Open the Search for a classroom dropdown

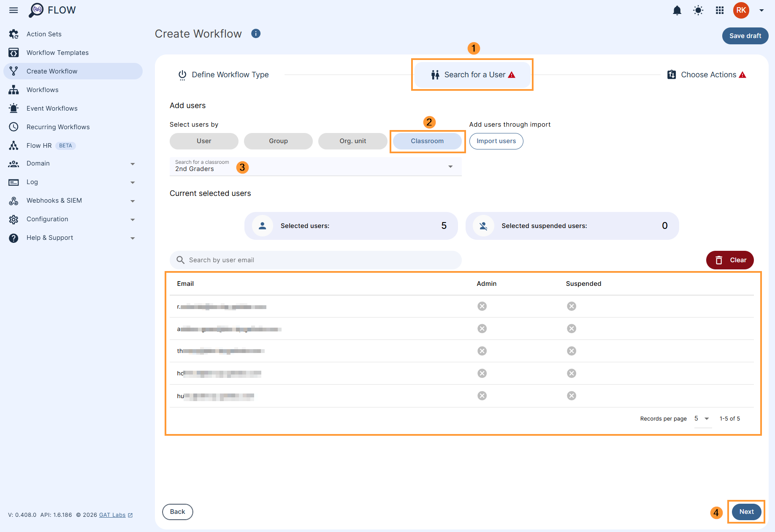pos(315,166)
